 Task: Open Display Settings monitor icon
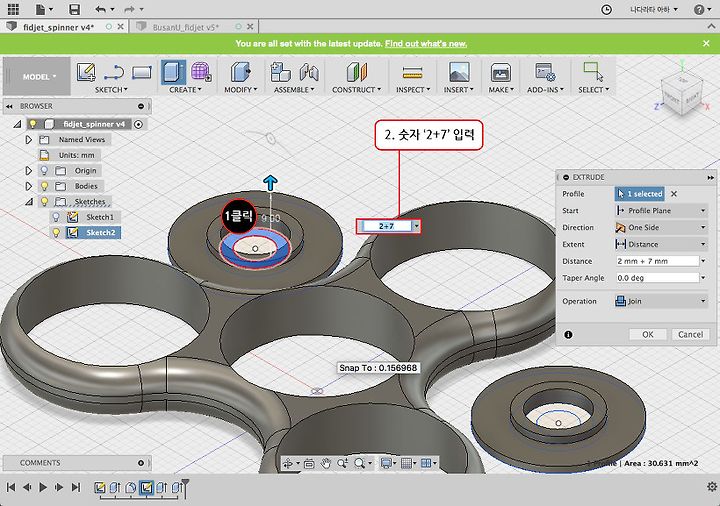pyautogui.click(x=387, y=463)
